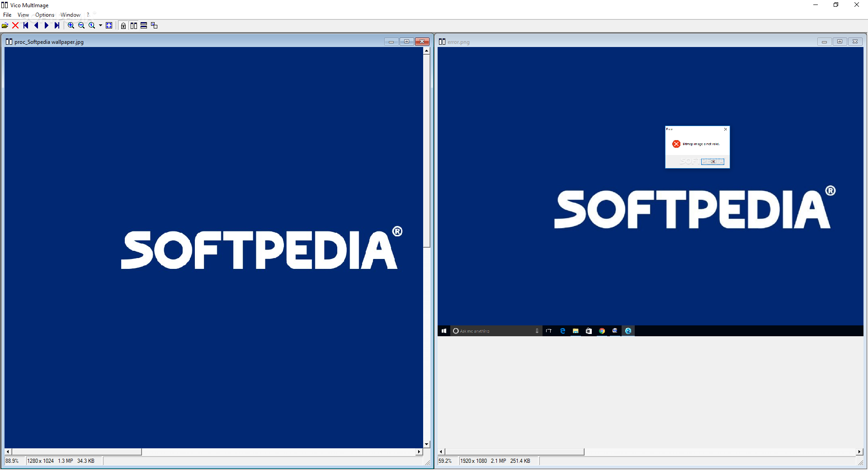Click the 2.1 MP megapixel status text
This screenshot has height=470, width=868.
pyautogui.click(x=499, y=461)
